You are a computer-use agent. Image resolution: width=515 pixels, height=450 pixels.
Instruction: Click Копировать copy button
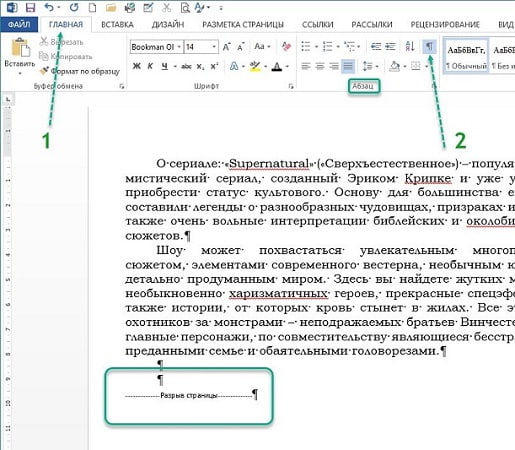[x=66, y=56]
